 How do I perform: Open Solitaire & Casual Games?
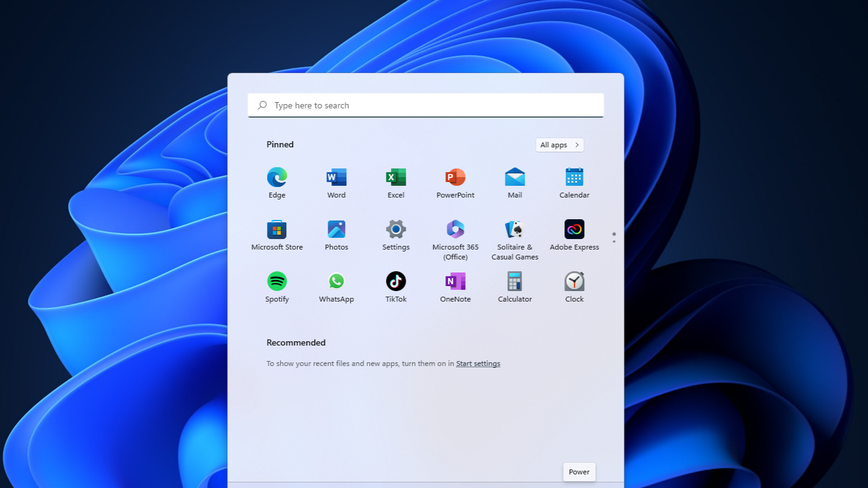tap(515, 240)
